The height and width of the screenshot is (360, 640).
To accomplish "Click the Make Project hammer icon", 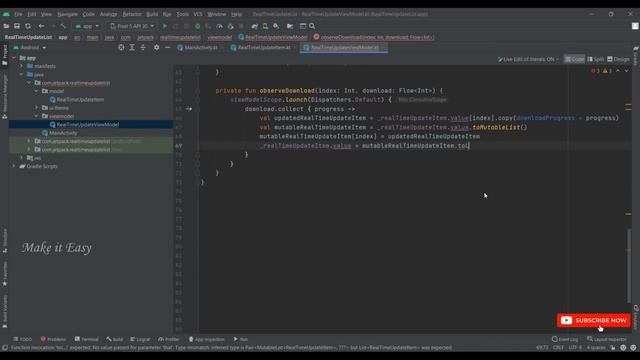I will point(63,26).
